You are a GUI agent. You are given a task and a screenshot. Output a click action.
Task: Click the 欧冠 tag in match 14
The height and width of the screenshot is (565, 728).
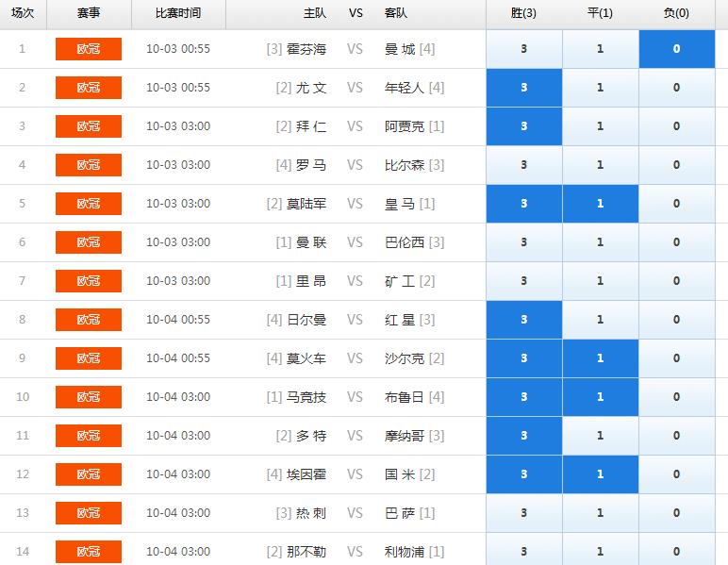click(x=89, y=552)
